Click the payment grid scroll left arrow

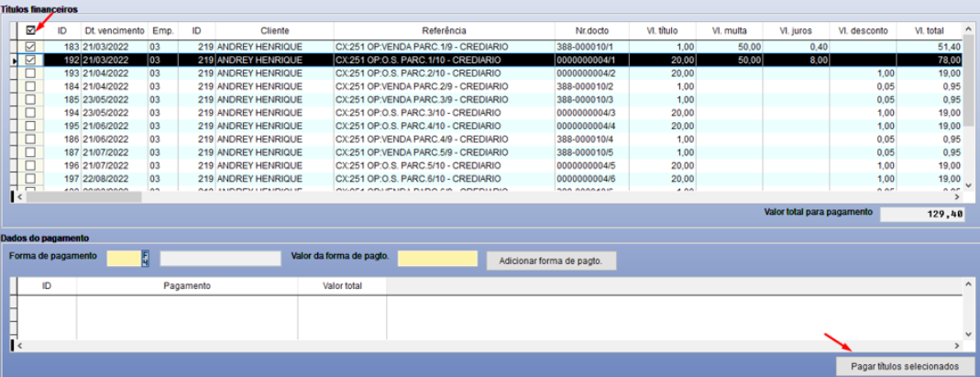[20, 346]
